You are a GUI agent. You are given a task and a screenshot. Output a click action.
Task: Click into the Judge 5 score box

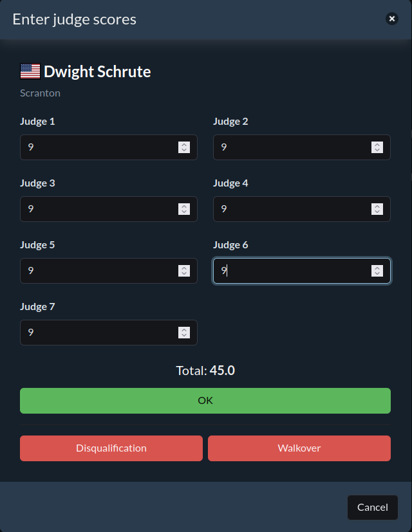point(97,271)
